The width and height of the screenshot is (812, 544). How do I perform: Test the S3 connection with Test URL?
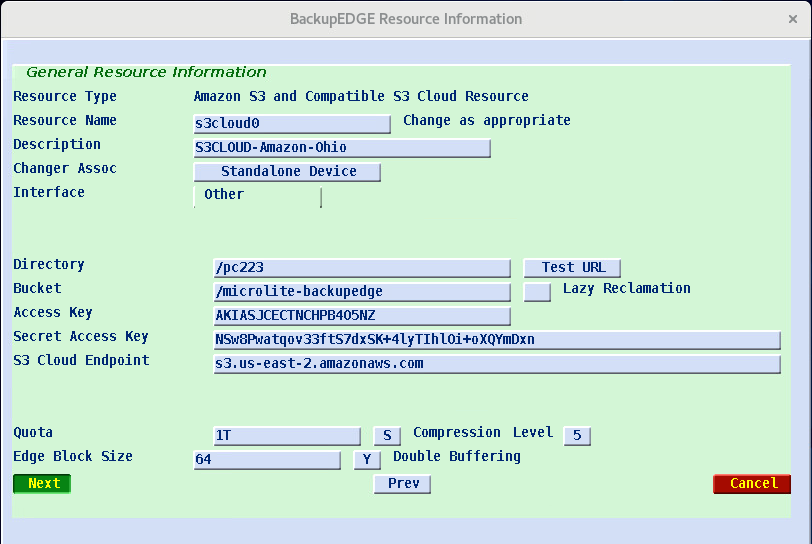pyautogui.click(x=572, y=268)
